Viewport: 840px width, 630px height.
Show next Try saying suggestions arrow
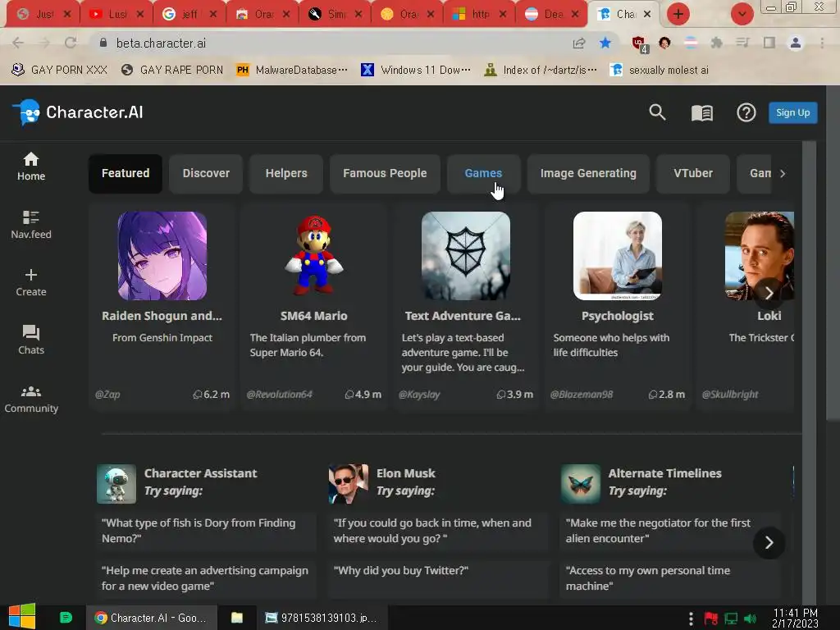point(769,543)
